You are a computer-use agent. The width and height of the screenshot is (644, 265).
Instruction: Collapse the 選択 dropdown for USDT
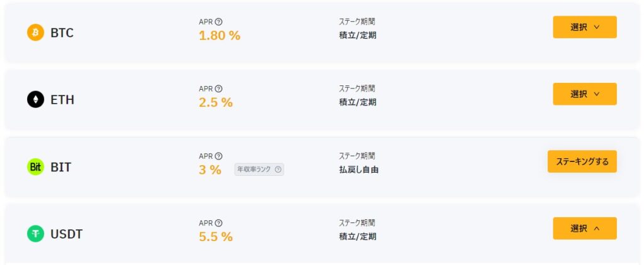click(x=584, y=229)
